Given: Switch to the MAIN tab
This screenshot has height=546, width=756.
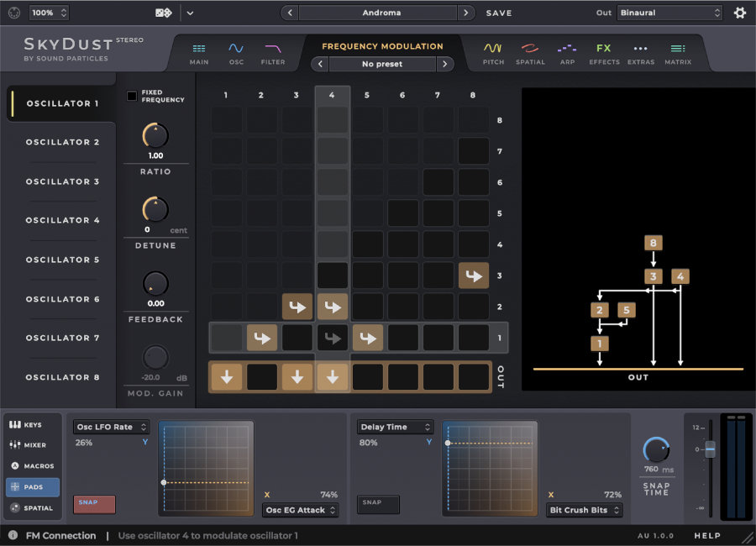Looking at the screenshot, I should tap(198, 53).
